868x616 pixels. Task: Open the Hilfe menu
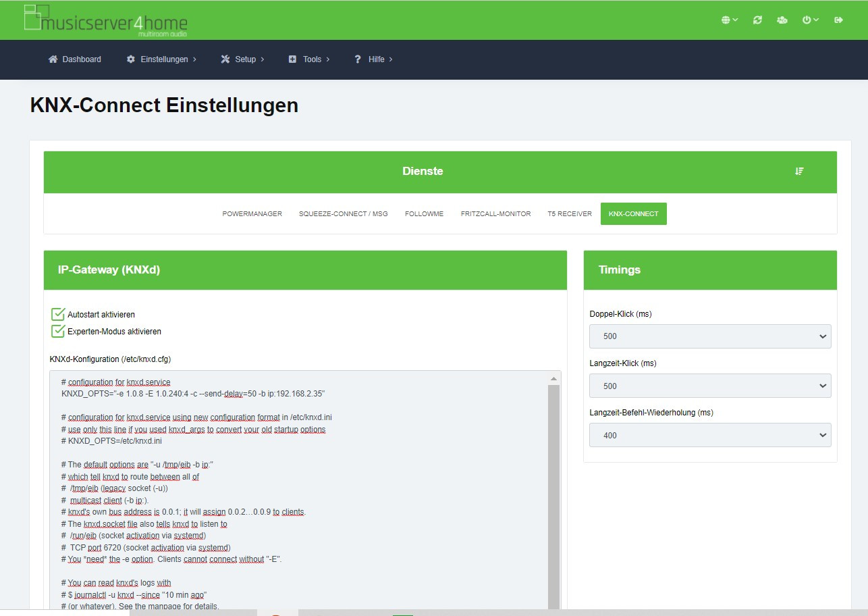click(x=373, y=59)
